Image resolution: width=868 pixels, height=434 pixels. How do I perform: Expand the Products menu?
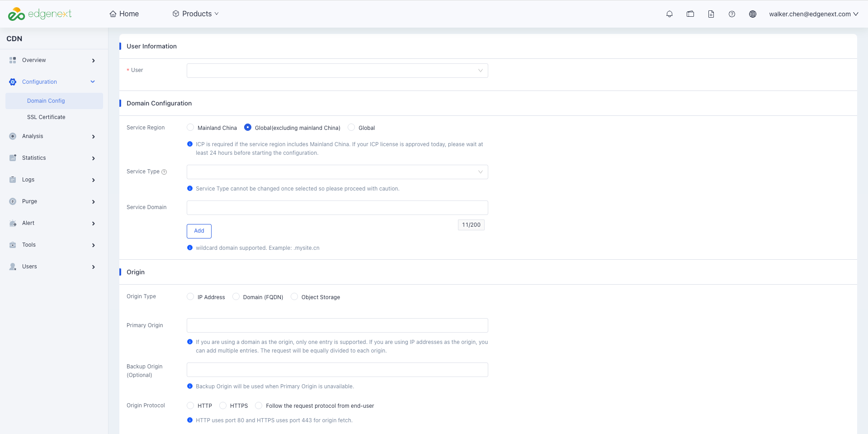(195, 14)
